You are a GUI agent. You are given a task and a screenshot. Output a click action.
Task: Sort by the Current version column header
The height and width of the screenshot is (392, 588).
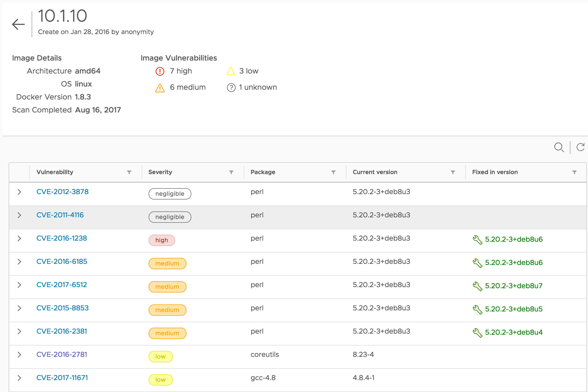375,172
